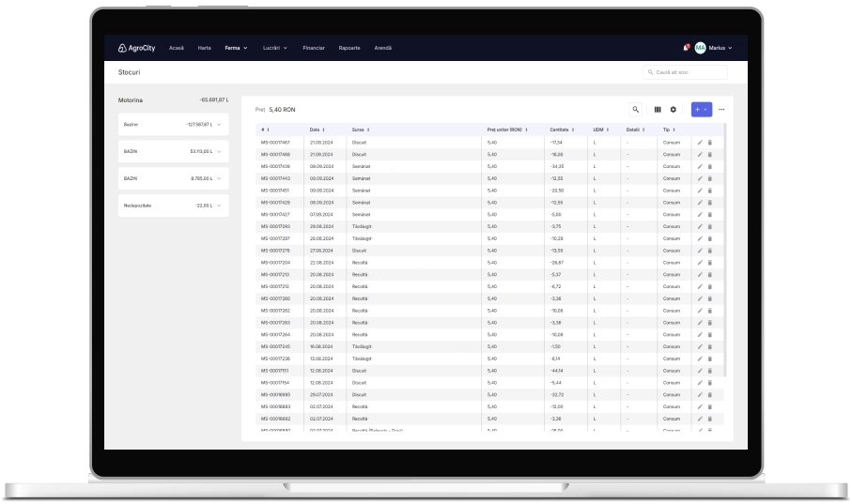Open the three-dot more options menu

tap(721, 110)
